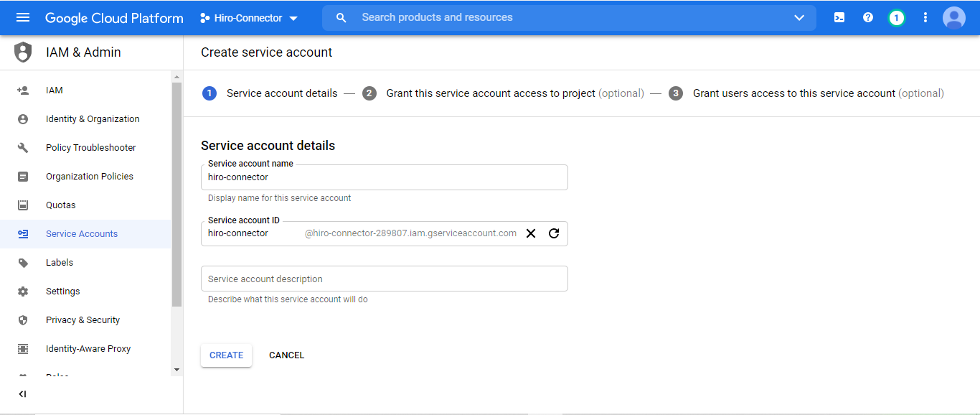Click the IAM & Admin sidebar title
The height and width of the screenshot is (415, 980).
83,52
